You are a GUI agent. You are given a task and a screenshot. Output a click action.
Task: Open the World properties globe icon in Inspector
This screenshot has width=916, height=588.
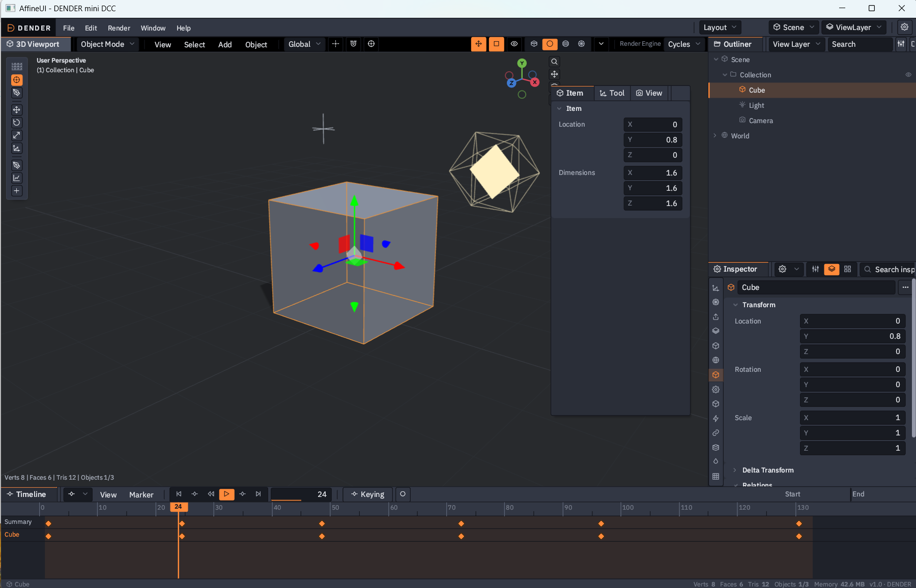(x=715, y=360)
